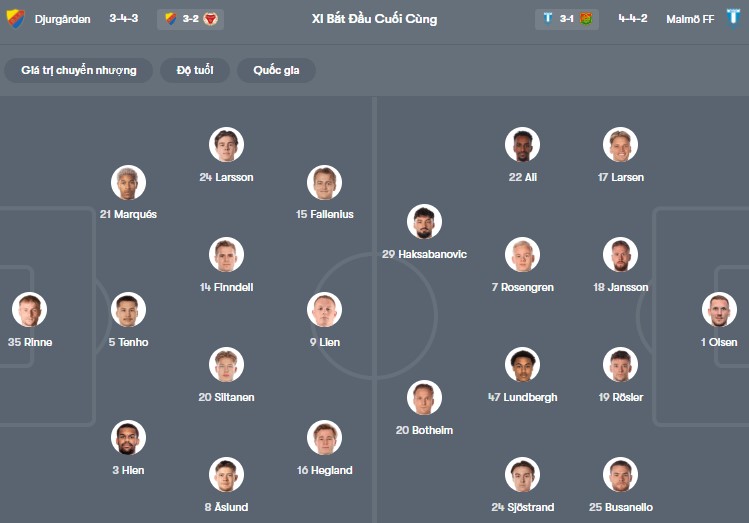The image size is (749, 523).
Task: Select Larsson's player avatar
Action: (x=226, y=145)
